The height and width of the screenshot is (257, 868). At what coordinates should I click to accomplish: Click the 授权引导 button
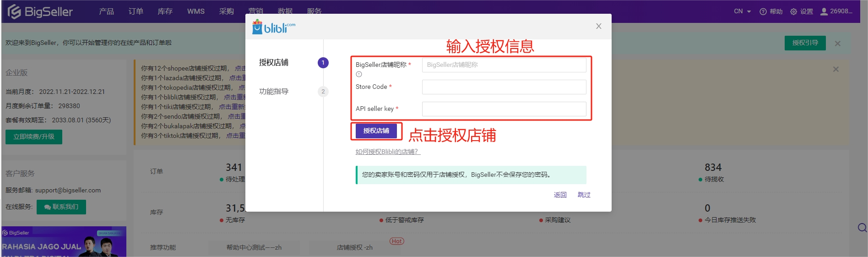805,43
